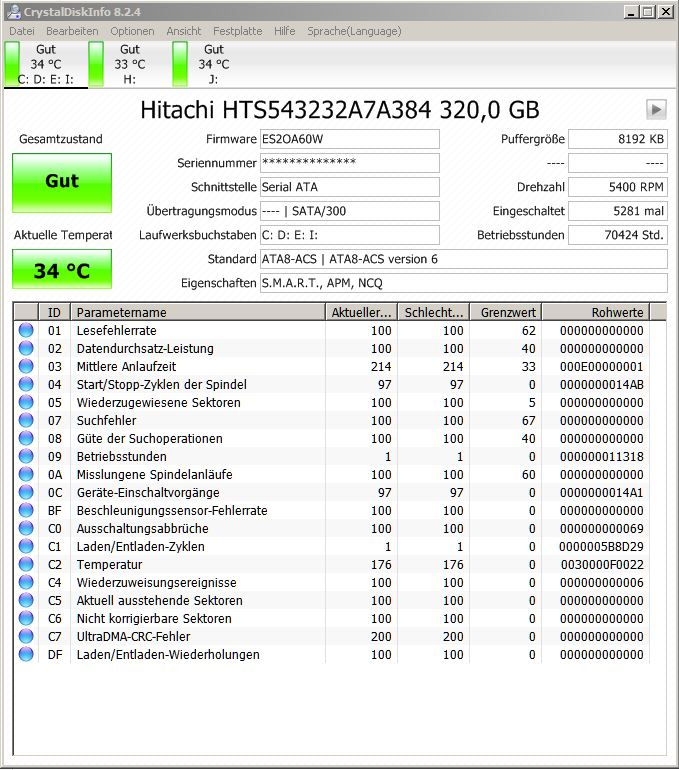Click status orb for Wiederzugewiesene Sektoren row

click(x=26, y=403)
